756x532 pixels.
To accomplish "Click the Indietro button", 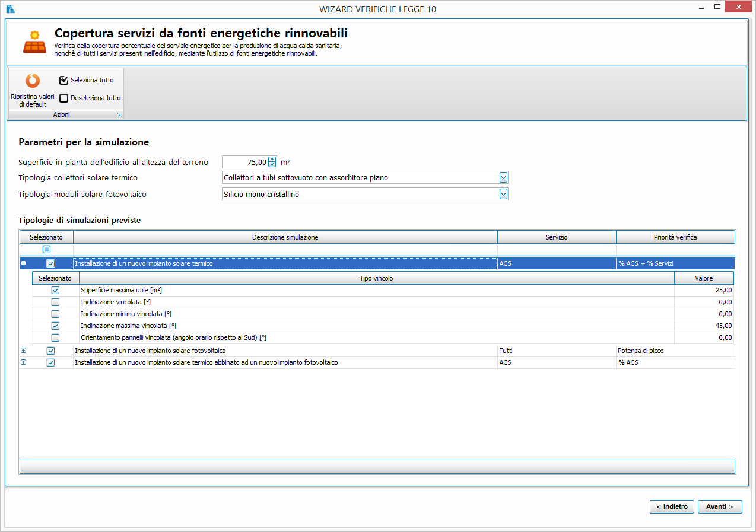I will click(x=672, y=506).
